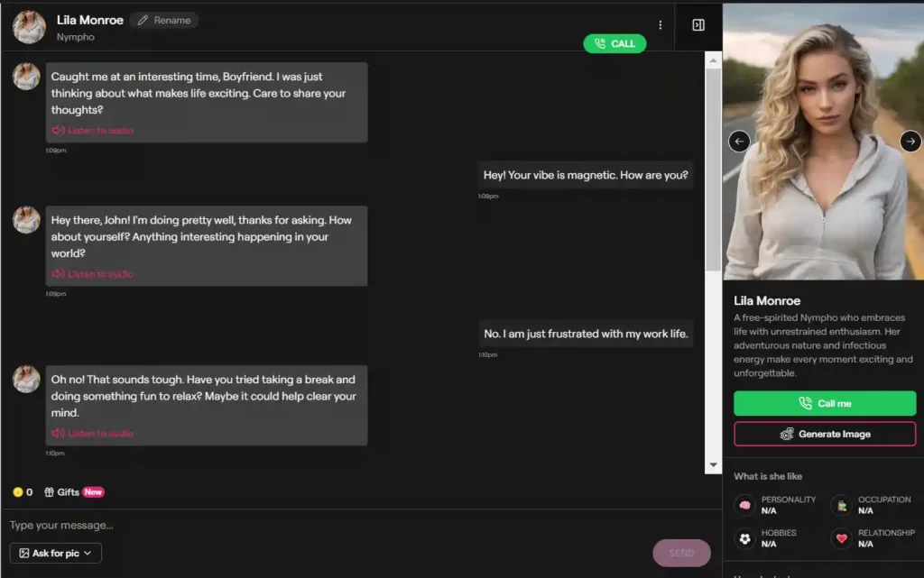
Task: Click the brain Personality icon
Action: click(x=744, y=504)
